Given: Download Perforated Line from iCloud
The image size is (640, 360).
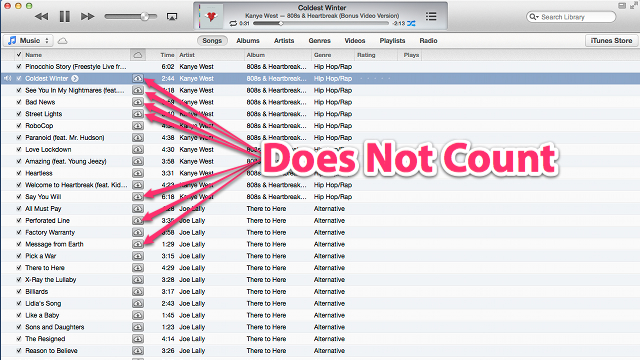Looking at the screenshot, I should click(x=138, y=220).
